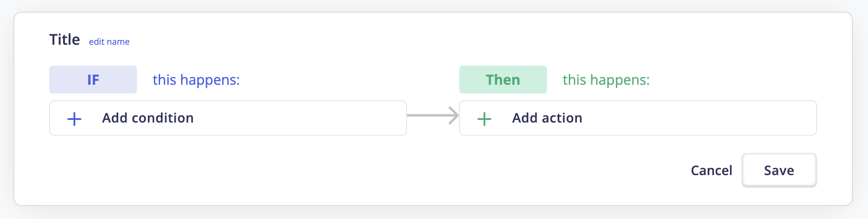Click empty space inside Add condition box
The image size is (868, 219).
pos(304,118)
